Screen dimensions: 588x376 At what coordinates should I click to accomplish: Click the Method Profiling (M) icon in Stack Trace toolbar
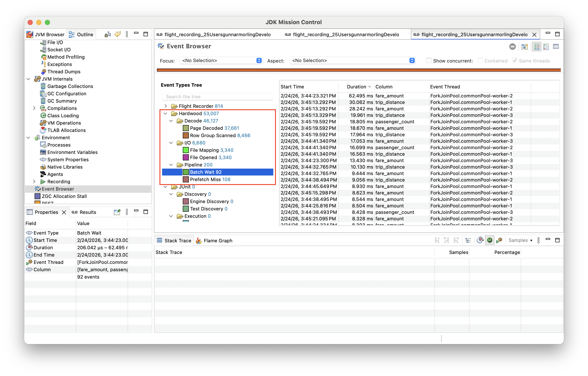click(489, 240)
